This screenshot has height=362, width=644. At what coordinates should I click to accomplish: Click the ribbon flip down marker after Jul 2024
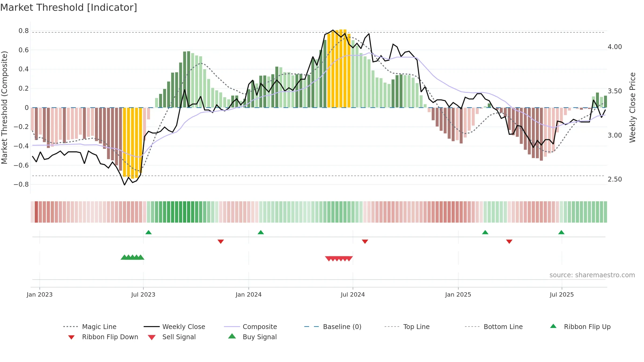click(365, 242)
